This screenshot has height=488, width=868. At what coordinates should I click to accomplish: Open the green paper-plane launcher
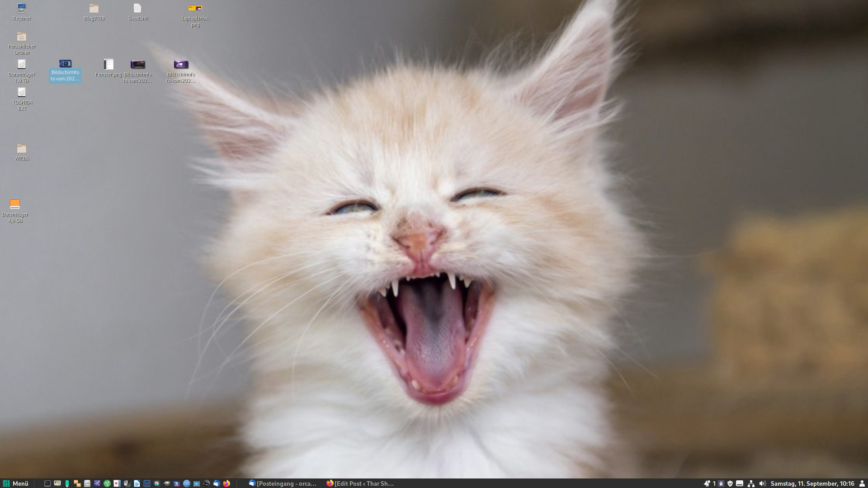[x=107, y=483]
